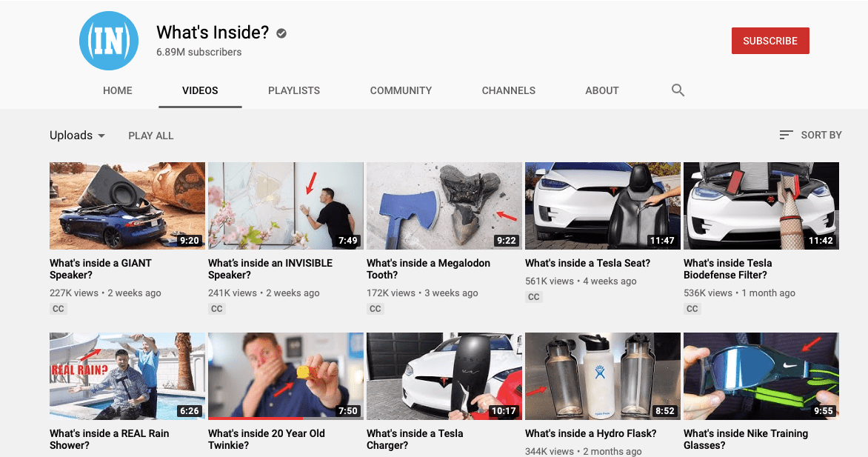Open the Sort By menu
The image size is (868, 457).
pyautogui.click(x=810, y=135)
